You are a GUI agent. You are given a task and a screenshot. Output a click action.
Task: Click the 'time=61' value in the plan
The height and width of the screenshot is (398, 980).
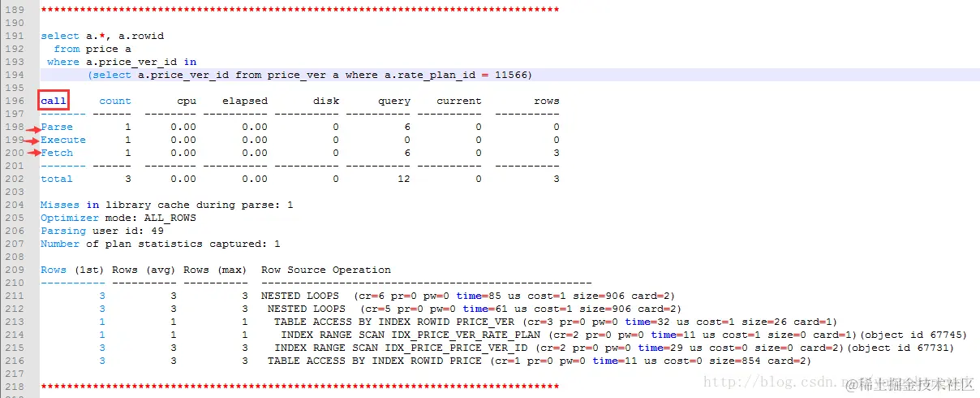485,309
